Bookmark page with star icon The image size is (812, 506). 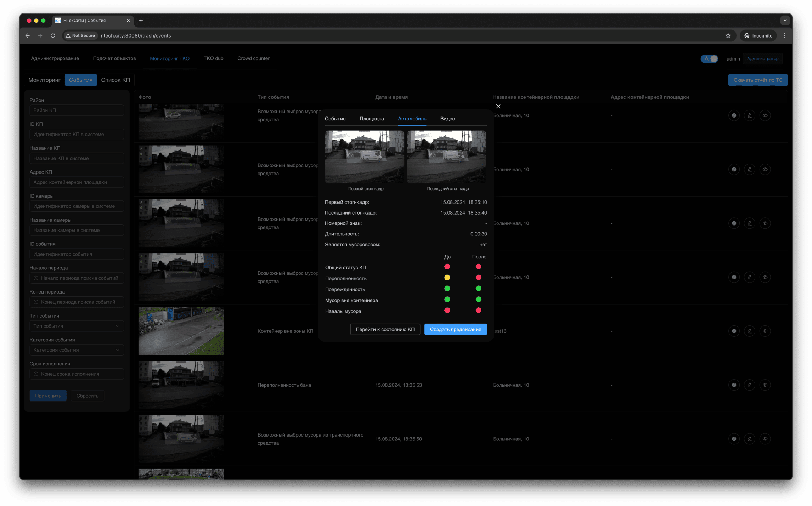click(728, 36)
